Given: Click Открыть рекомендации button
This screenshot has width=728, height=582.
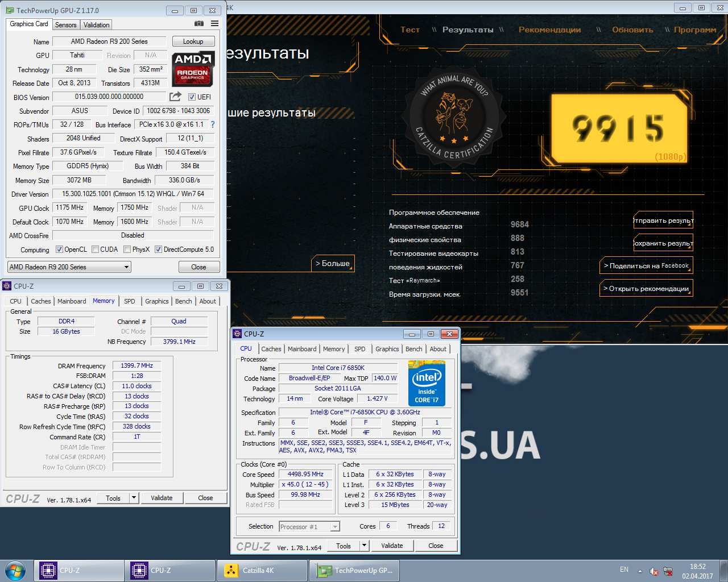Looking at the screenshot, I should 646,288.
